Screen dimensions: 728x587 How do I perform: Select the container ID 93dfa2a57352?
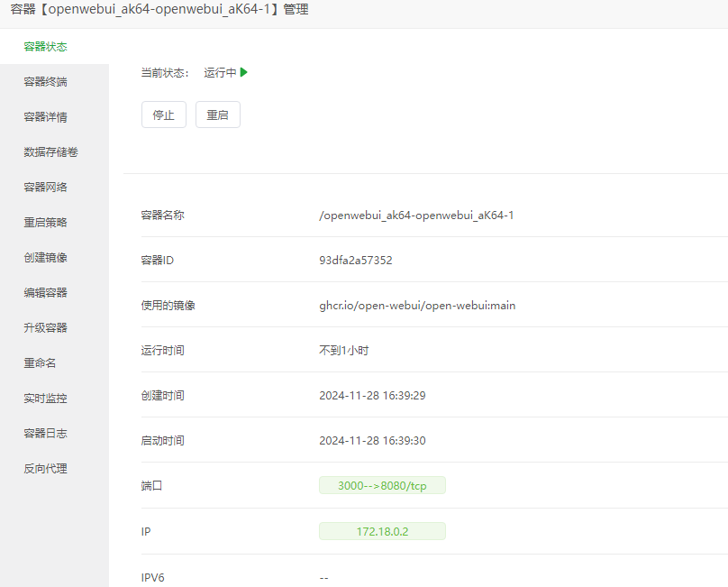point(356,261)
